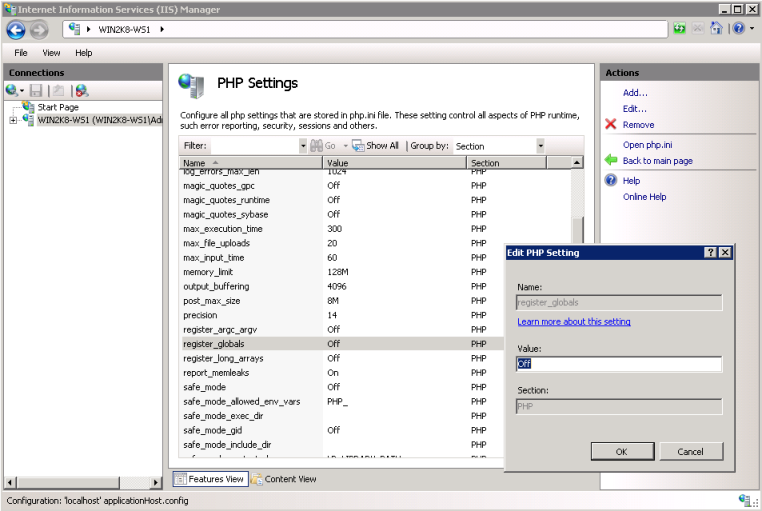762x511 pixels.
Task: Expand the WIN2K8-WS1 server tree node
Action: pyautogui.click(x=13, y=121)
